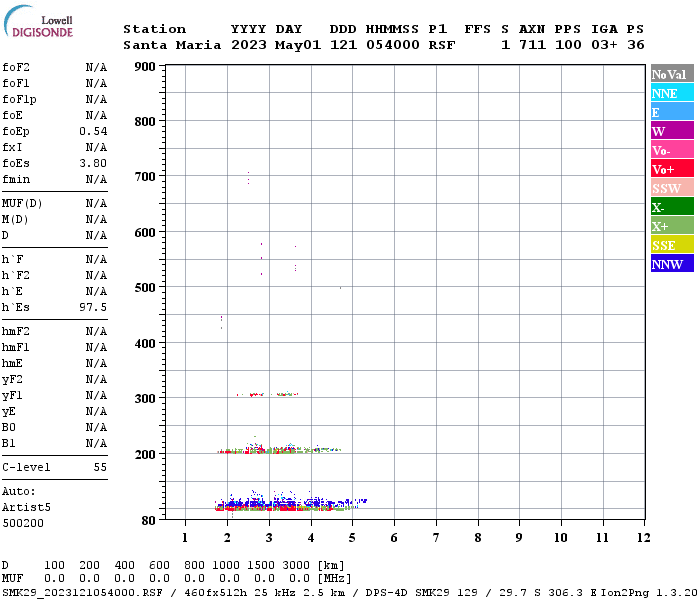
Task: Select the Vo- pink legend swatch
Action: coord(672,150)
